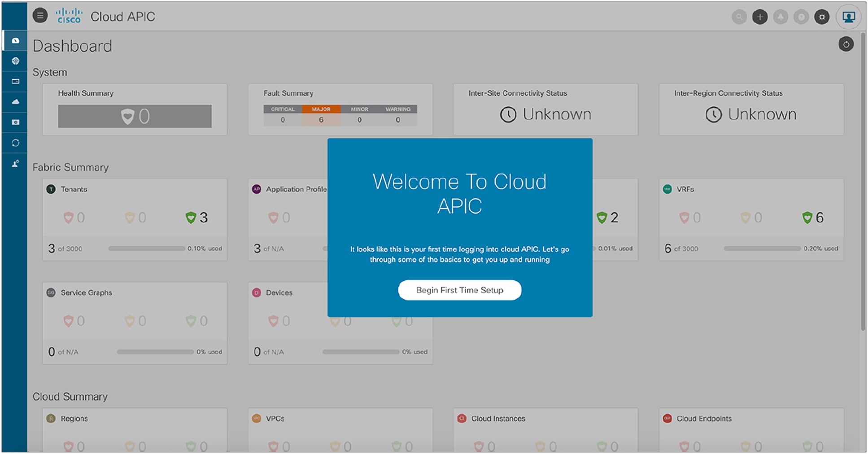Click the '3 of 3000' Tenants usage text
The height and width of the screenshot is (454, 868).
click(x=65, y=249)
